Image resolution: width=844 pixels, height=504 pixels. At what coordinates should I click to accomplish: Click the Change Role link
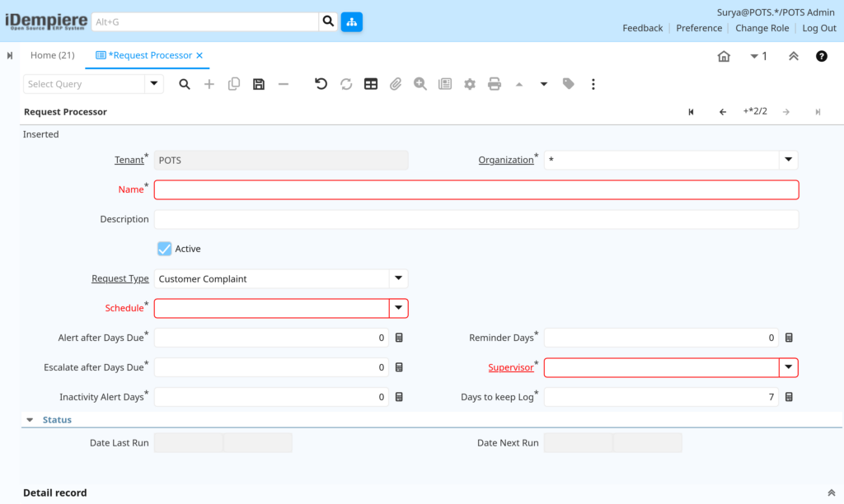pyautogui.click(x=762, y=28)
